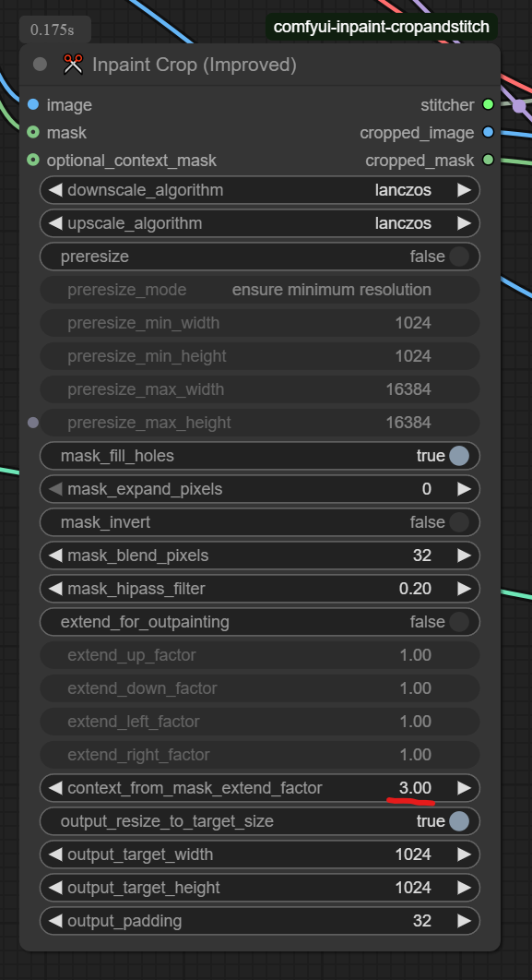Open the upscale_algorithm lanczos selector
The height and width of the screenshot is (980, 532).
point(403,223)
